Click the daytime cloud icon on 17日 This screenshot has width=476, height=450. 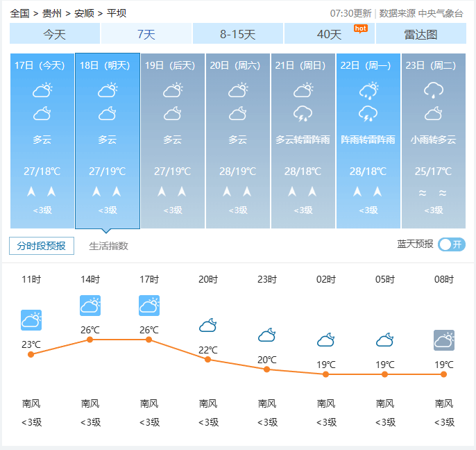pos(42,90)
